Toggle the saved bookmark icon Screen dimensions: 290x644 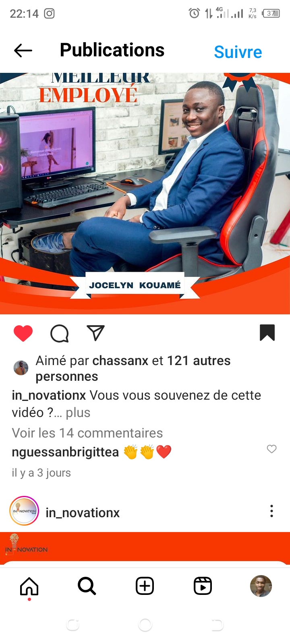(x=267, y=333)
